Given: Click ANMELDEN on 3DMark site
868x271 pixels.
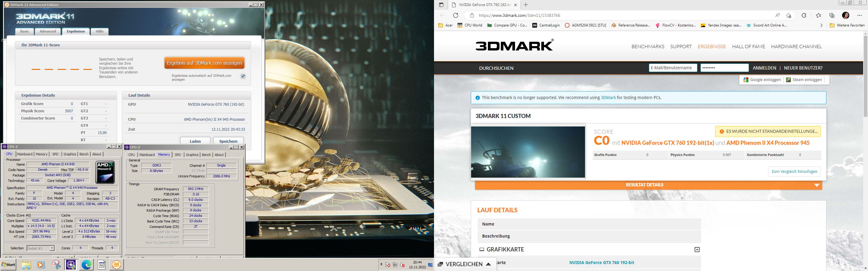Looking at the screenshot, I should (764, 68).
